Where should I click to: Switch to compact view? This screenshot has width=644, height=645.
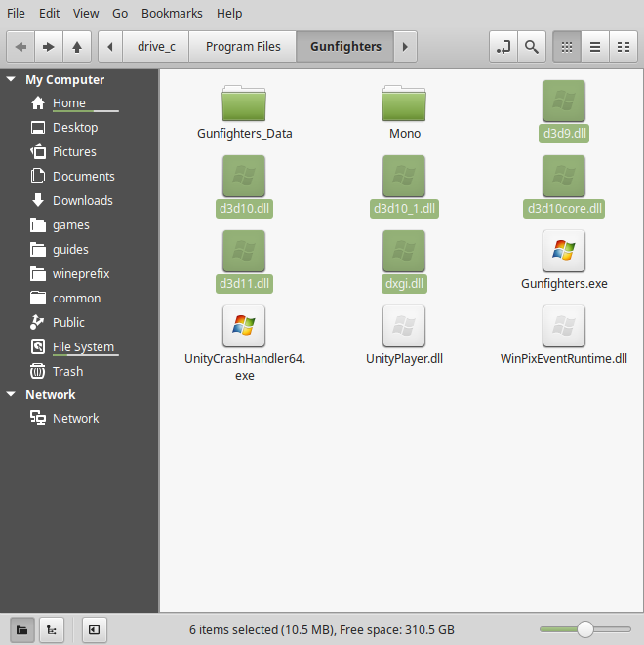624,47
